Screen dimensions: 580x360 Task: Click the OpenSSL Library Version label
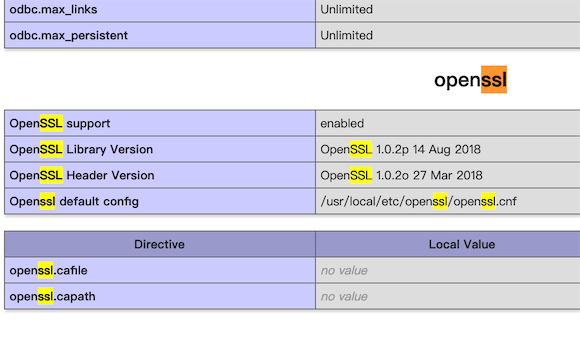pyautogui.click(x=81, y=149)
